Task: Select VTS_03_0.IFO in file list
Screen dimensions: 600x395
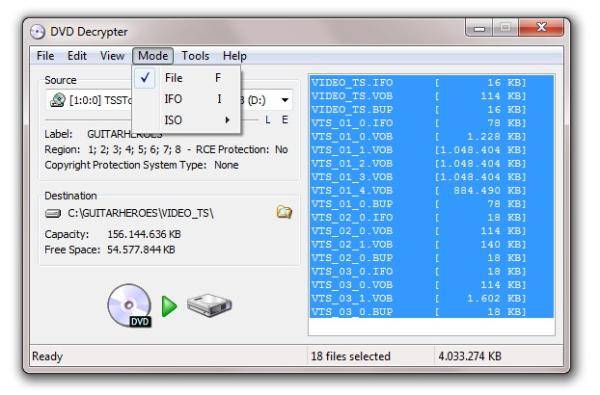Action: pyautogui.click(x=432, y=271)
